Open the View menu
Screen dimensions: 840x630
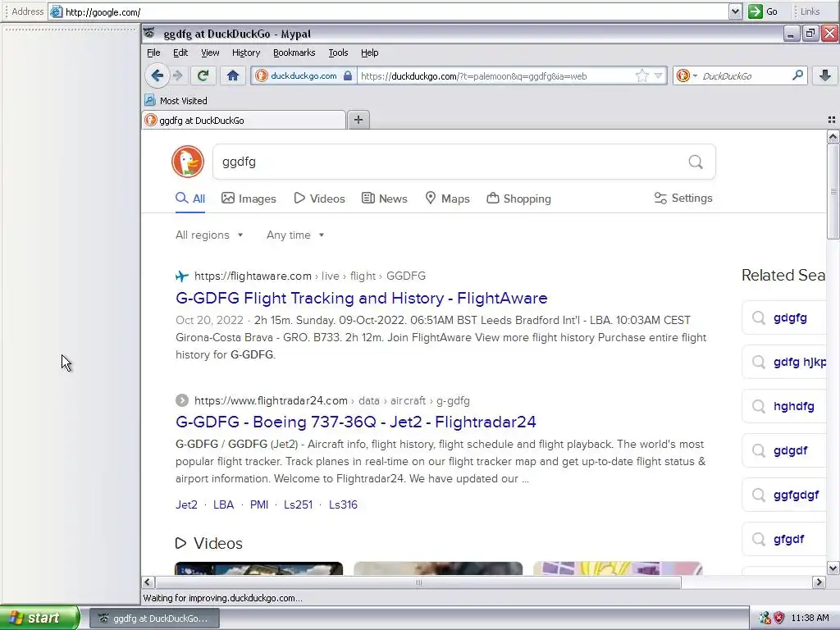210,52
